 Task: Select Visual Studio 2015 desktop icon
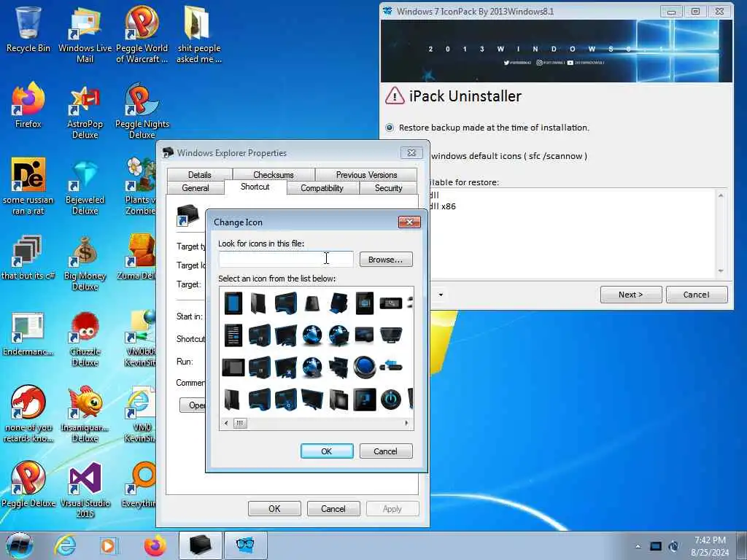coord(85,491)
